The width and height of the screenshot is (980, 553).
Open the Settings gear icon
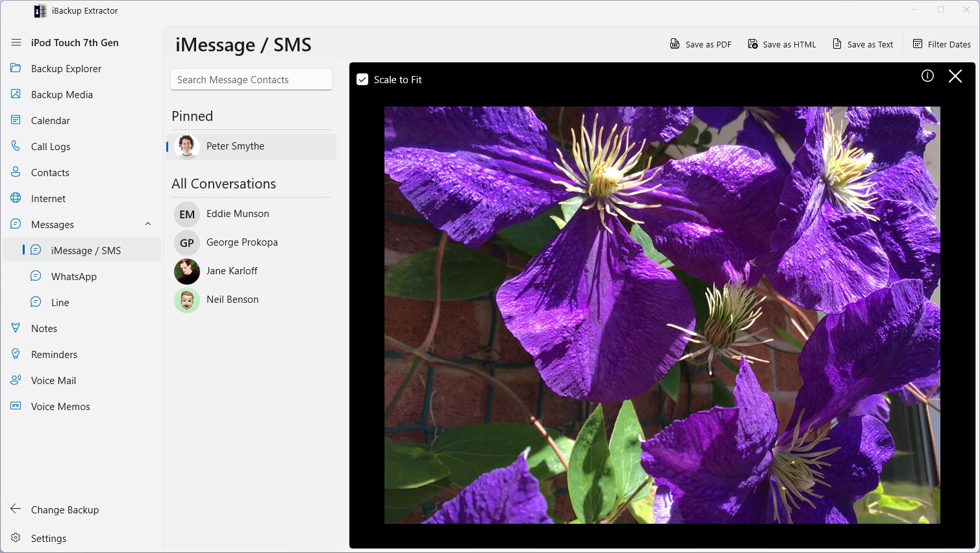click(16, 538)
